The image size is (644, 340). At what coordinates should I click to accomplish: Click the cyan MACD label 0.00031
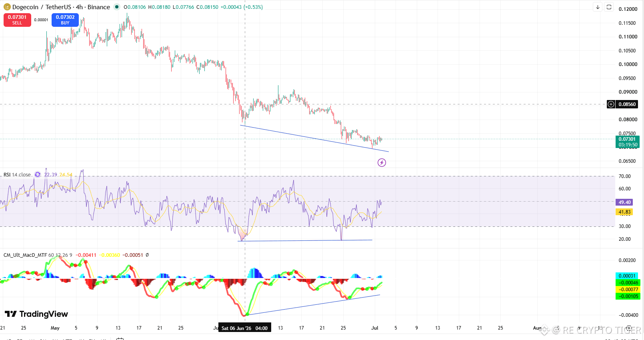click(627, 276)
